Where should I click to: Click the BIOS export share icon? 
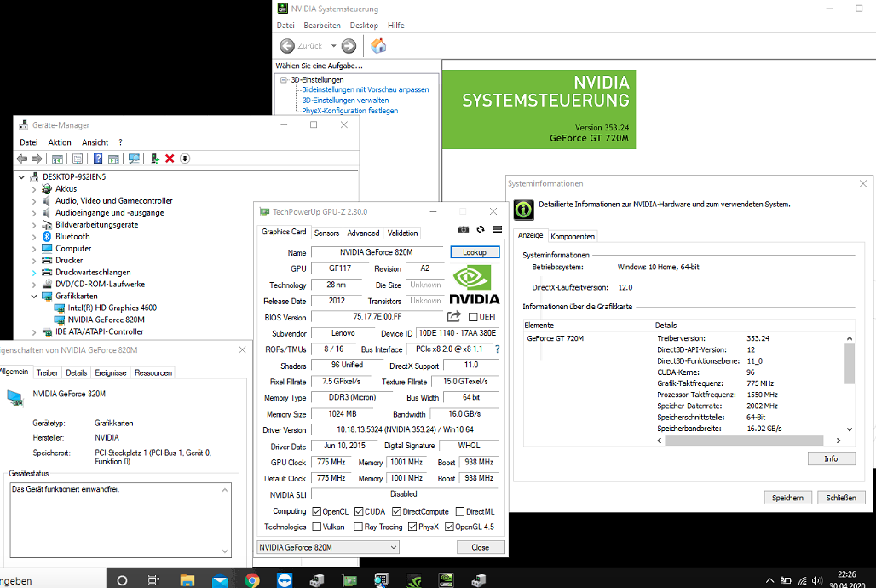point(453,316)
